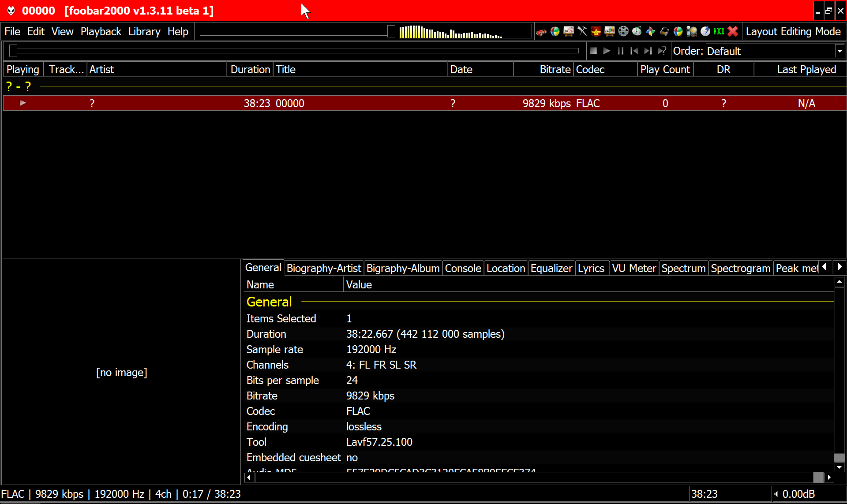Screen dimensions: 847x504
Task: Switch to the Console tab
Action: pyautogui.click(x=463, y=268)
